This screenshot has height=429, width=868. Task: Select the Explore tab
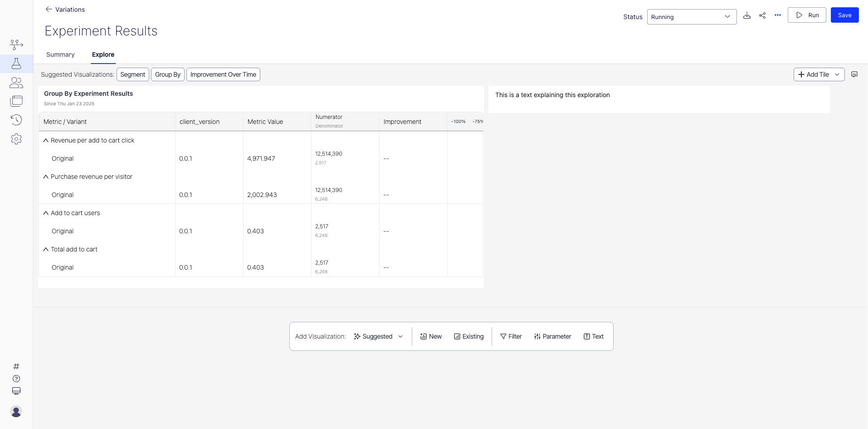click(103, 54)
